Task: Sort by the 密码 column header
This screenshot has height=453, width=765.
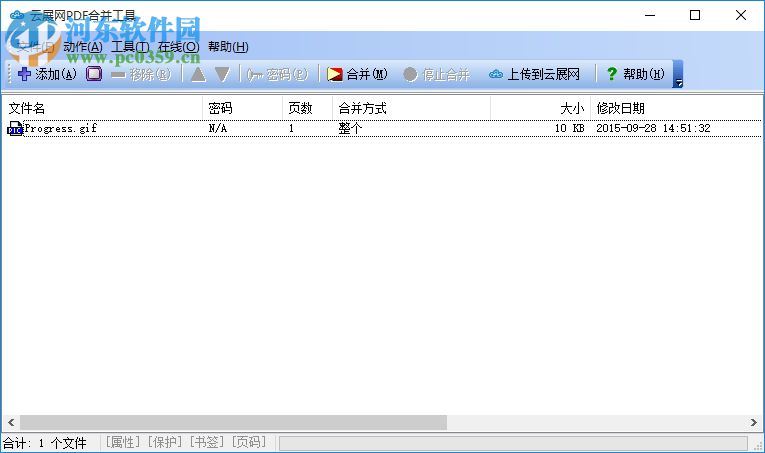Action: (x=242, y=108)
